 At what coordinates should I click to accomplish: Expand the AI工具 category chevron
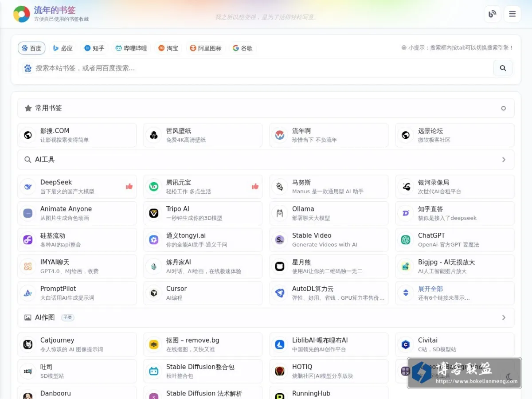[504, 160]
